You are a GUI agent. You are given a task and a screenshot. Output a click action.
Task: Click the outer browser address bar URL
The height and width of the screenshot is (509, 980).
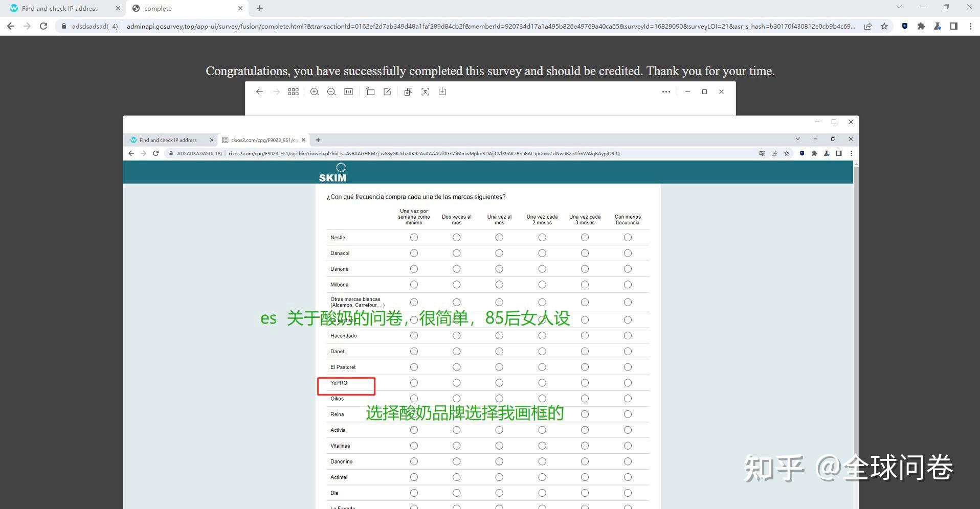491,26
